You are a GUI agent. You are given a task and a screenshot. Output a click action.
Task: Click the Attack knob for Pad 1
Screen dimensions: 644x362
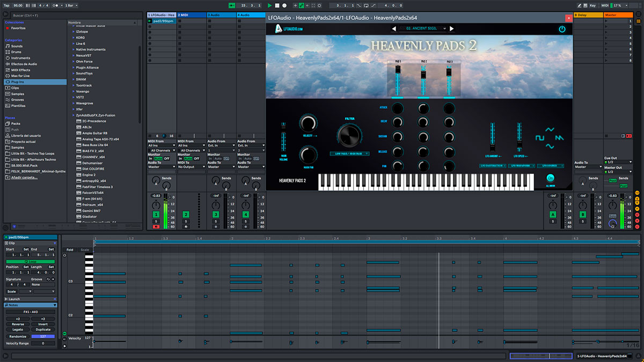398,108
